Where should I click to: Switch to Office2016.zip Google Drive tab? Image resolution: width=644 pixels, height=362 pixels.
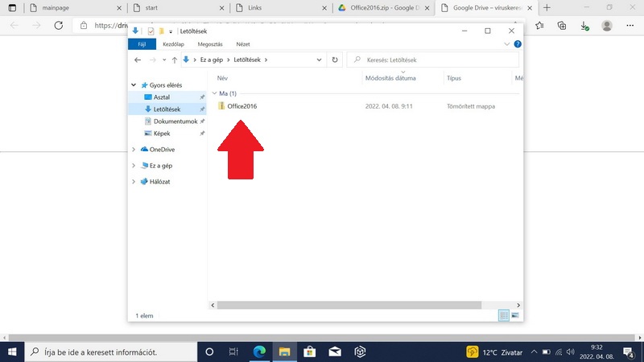[384, 8]
